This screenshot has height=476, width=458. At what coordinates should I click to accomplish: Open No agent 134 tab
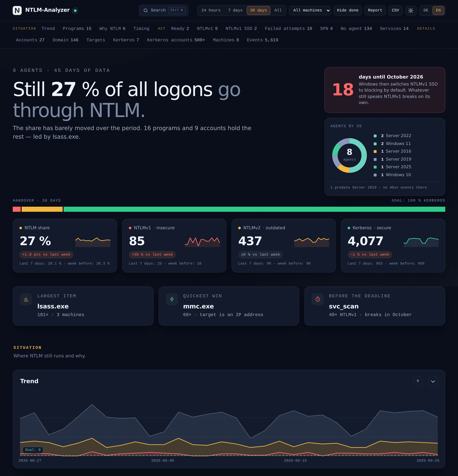(356, 29)
